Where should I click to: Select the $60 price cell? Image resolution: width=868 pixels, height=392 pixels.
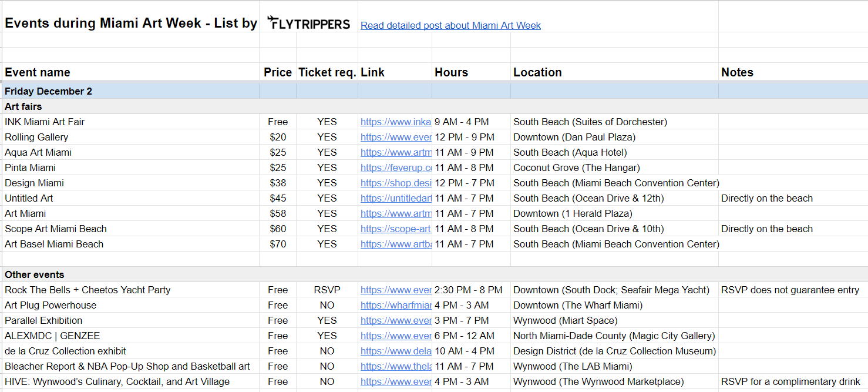(x=278, y=229)
